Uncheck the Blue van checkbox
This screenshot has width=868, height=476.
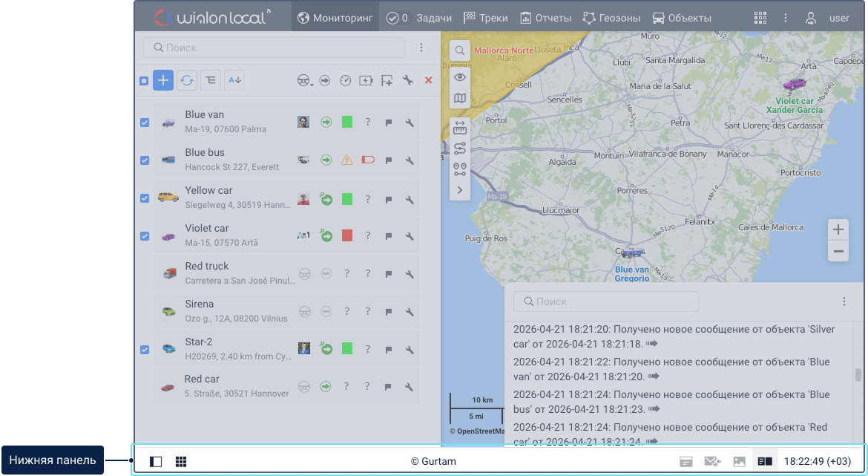[x=145, y=123]
